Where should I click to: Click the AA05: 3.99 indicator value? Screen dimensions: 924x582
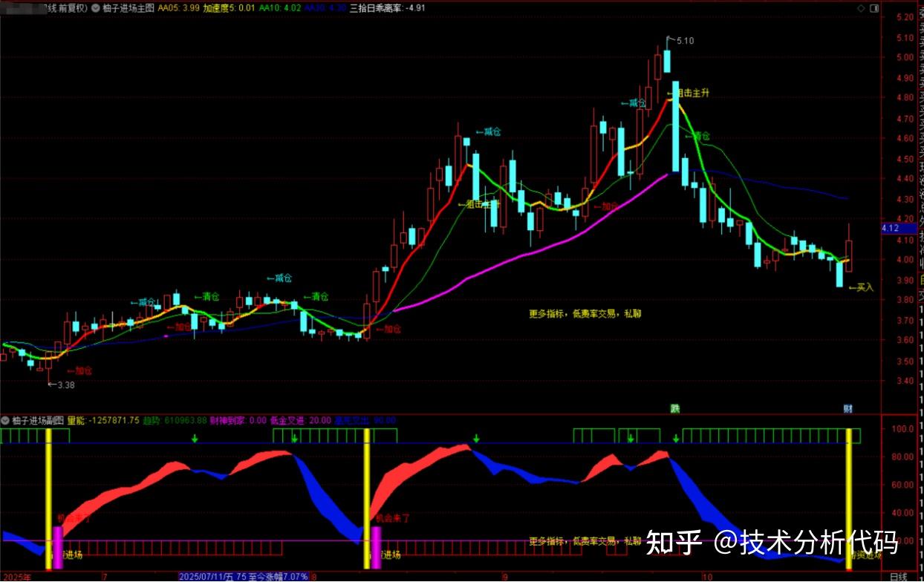(178, 8)
